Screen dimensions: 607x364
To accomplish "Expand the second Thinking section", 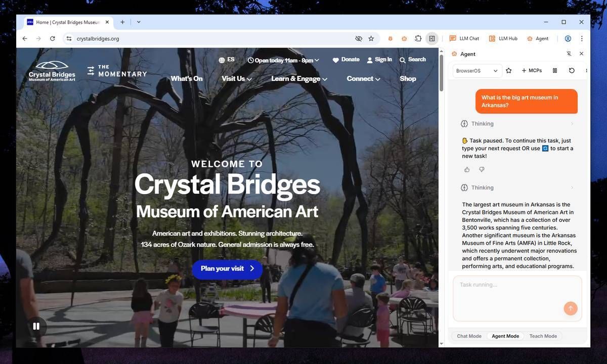I will 517,188.
